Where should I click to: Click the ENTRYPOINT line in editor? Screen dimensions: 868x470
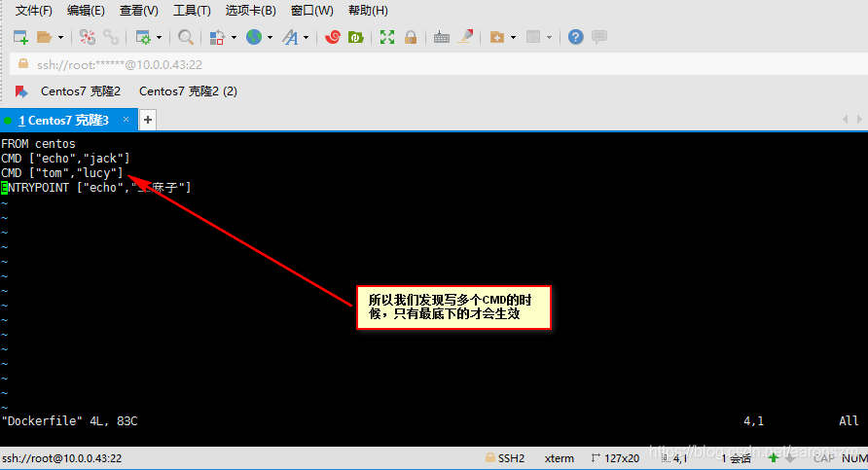[x=96, y=188]
